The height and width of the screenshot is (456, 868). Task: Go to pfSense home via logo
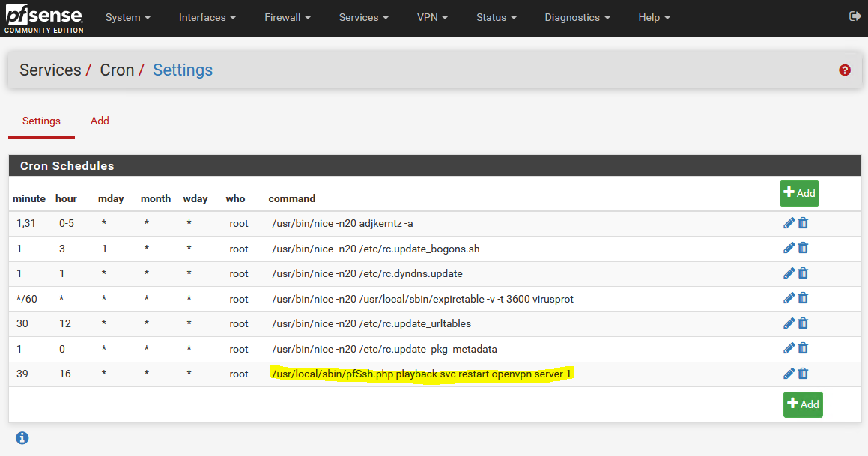pos(43,19)
